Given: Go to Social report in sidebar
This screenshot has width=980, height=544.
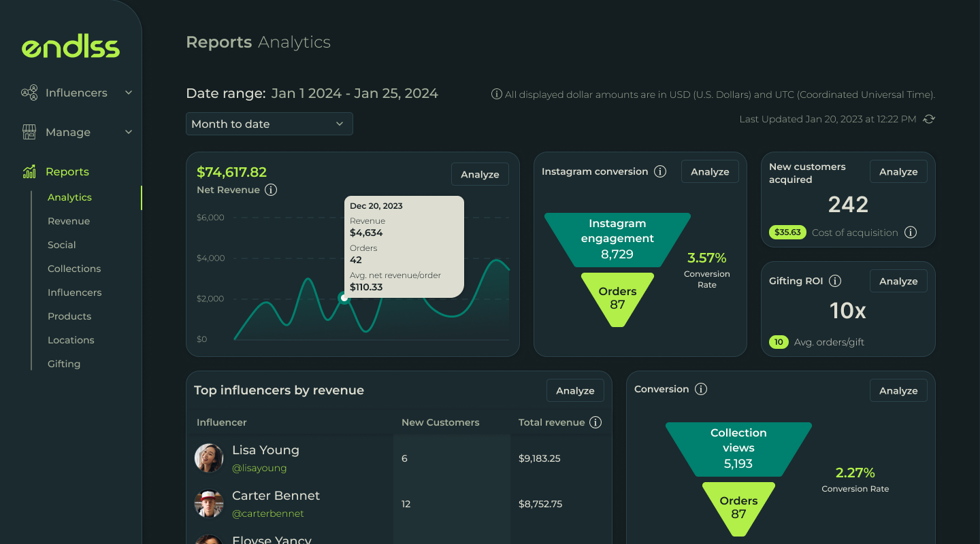Looking at the screenshot, I should click(62, 245).
